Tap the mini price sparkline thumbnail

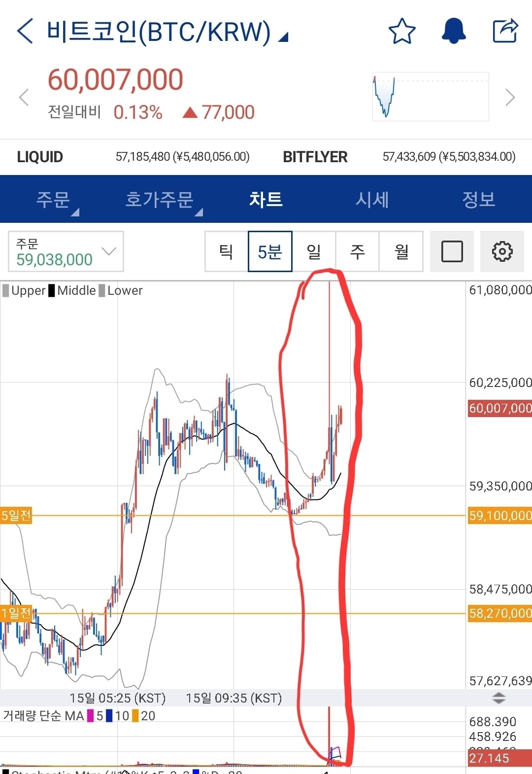(x=431, y=97)
